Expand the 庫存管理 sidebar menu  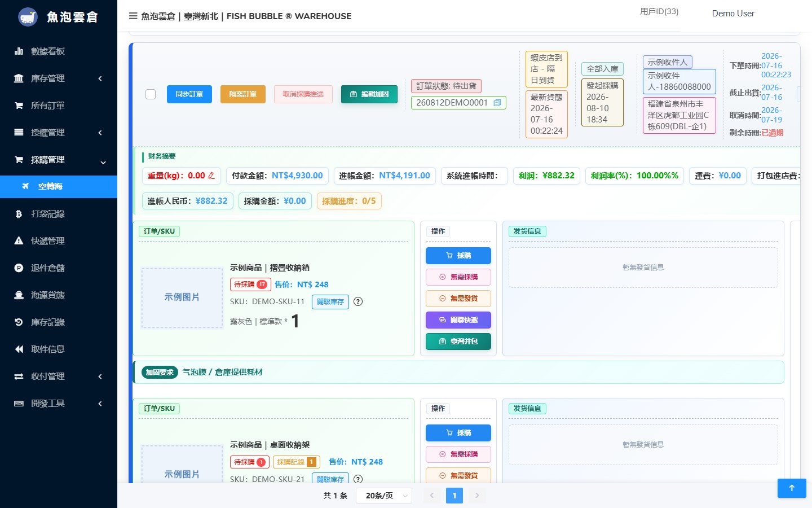tap(59, 78)
